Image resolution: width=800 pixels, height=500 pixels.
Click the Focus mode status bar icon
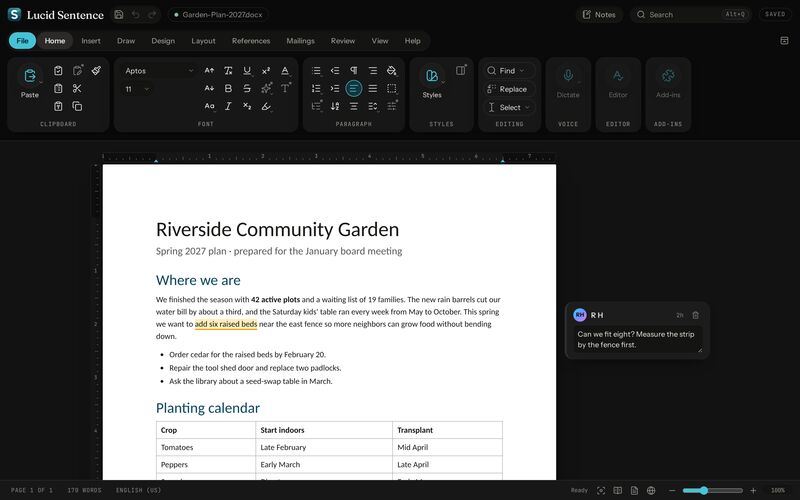point(601,490)
